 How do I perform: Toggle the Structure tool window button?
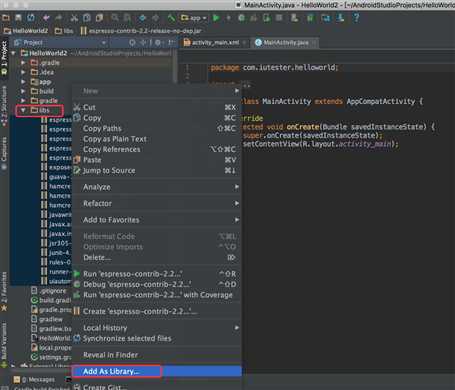[4, 106]
